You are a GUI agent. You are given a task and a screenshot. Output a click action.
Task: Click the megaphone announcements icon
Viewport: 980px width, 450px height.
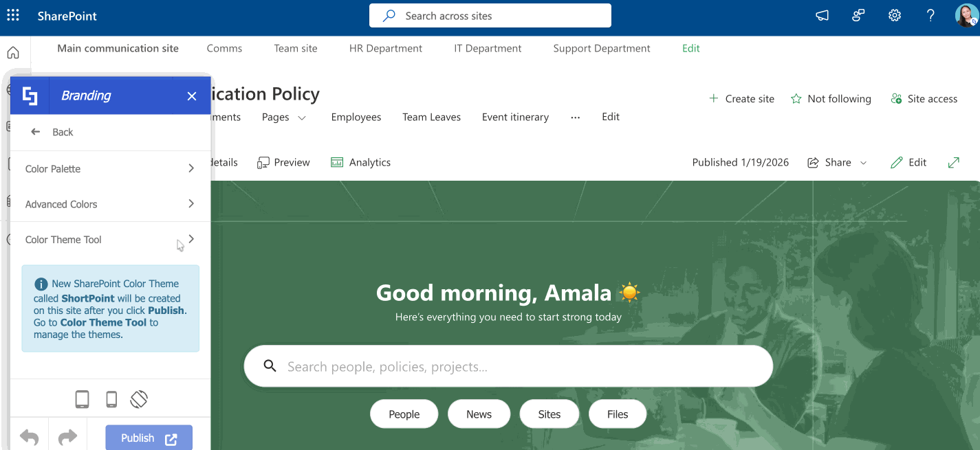pyautogui.click(x=822, y=16)
